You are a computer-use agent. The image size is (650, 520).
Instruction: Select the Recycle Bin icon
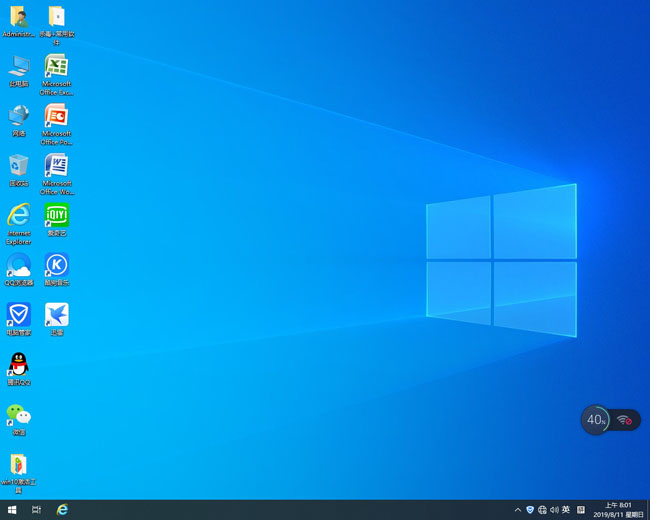pyautogui.click(x=18, y=166)
